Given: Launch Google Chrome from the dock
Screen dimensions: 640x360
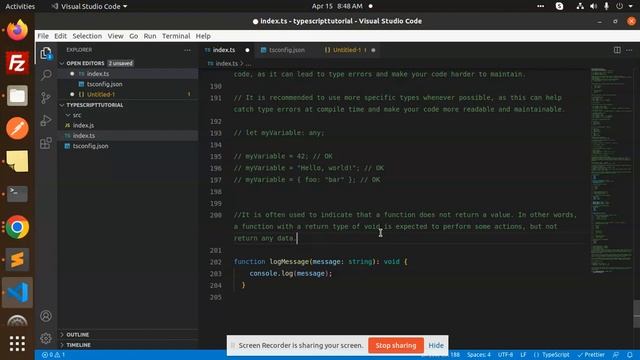Looking at the screenshot, I should [17, 227].
